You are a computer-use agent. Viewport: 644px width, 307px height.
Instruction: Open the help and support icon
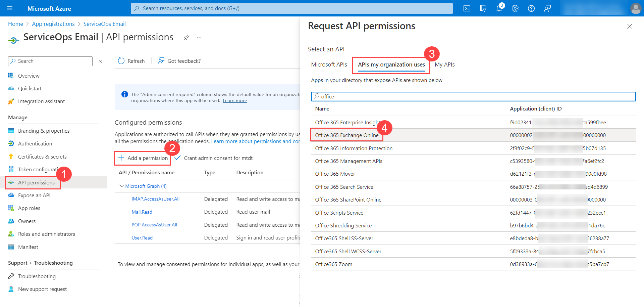point(531,8)
